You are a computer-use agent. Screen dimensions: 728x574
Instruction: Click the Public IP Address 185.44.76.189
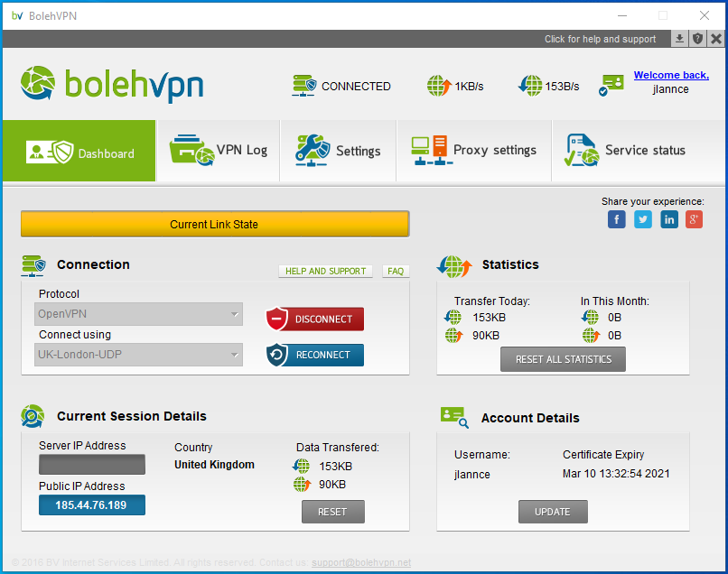tap(92, 505)
